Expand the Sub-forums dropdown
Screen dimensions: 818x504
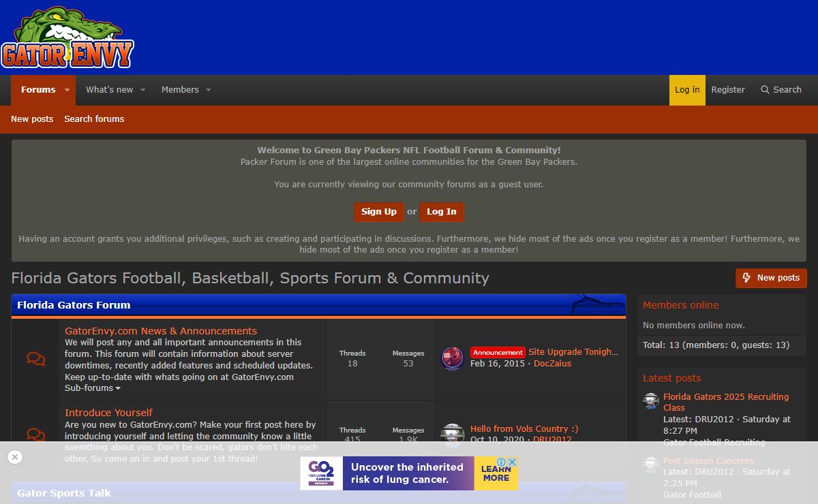tap(93, 388)
